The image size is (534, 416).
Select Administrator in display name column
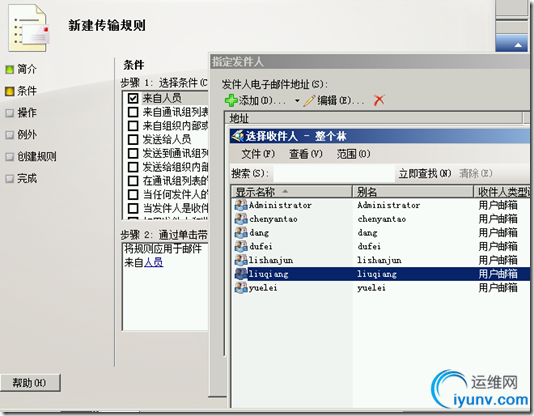tap(280, 205)
